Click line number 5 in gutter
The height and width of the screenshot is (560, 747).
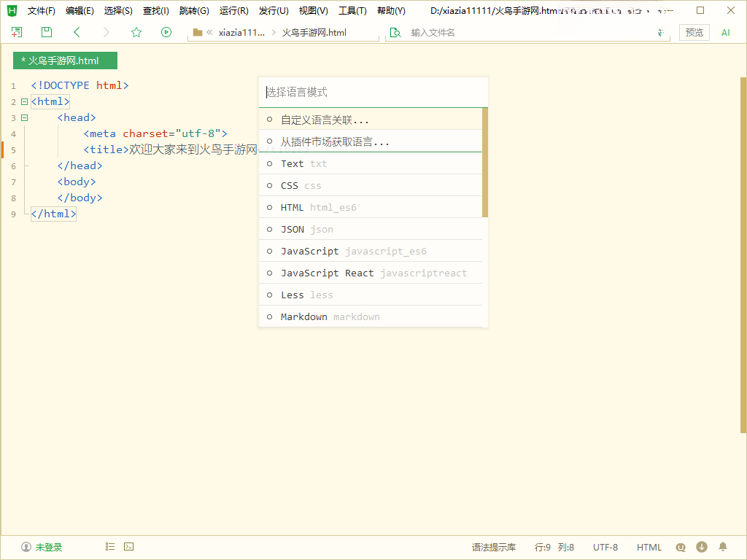[x=13, y=150]
